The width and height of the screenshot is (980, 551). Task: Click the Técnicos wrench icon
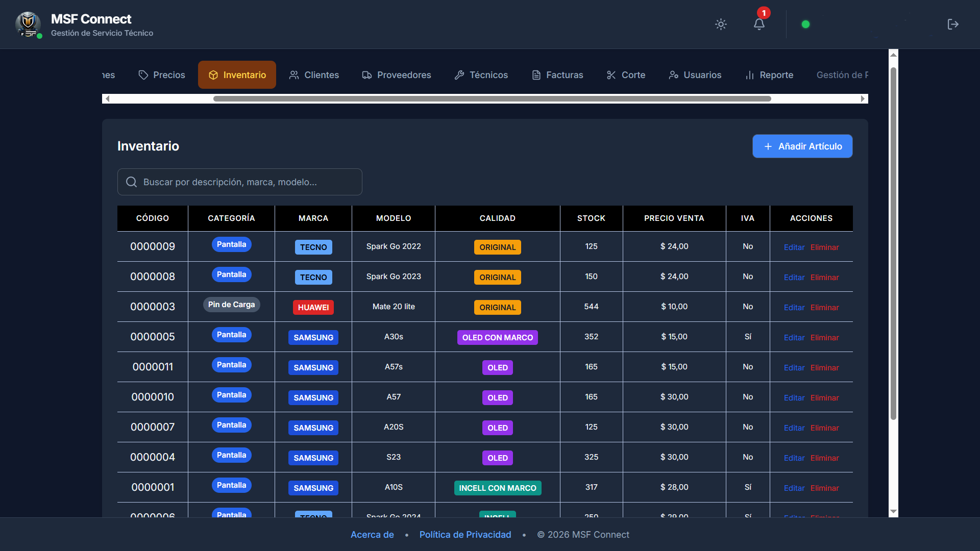pos(459,75)
